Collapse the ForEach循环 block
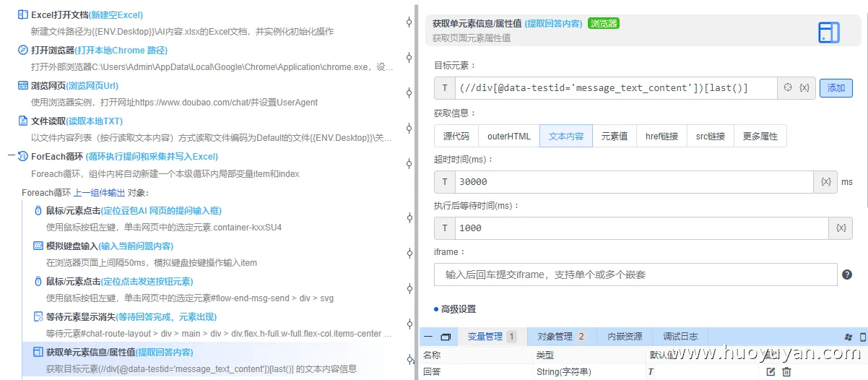 pos(11,156)
